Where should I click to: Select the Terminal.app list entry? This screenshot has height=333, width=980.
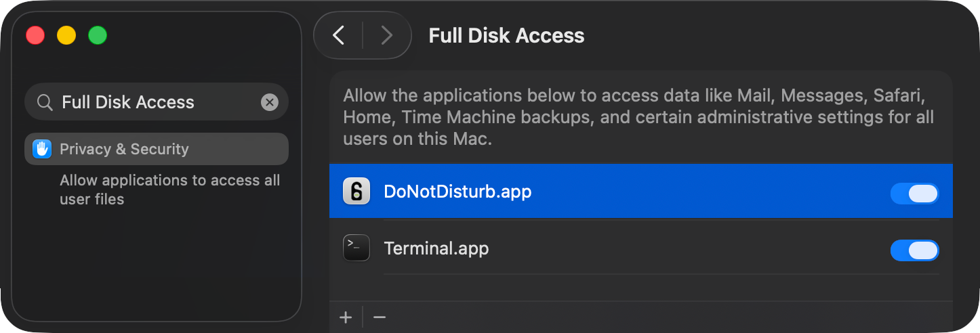pos(436,248)
